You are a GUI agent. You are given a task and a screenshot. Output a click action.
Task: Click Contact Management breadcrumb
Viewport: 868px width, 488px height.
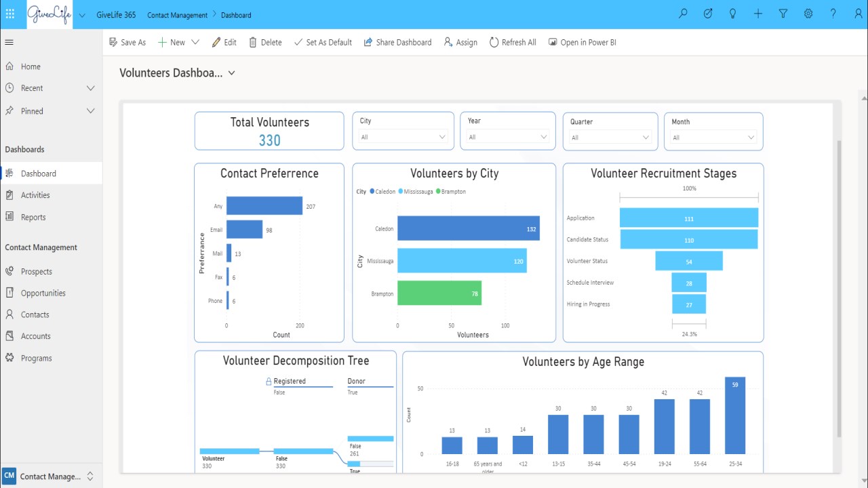[x=177, y=15]
